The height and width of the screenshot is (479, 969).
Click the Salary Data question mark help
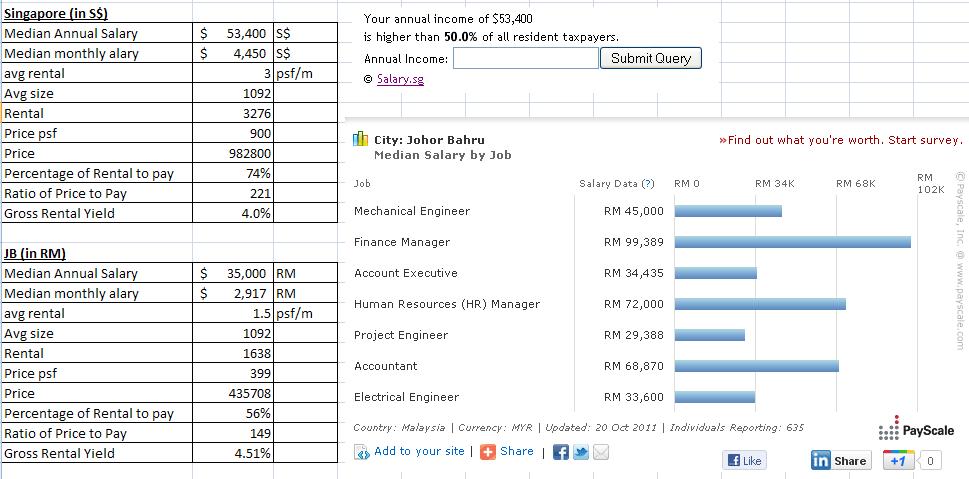click(x=648, y=184)
